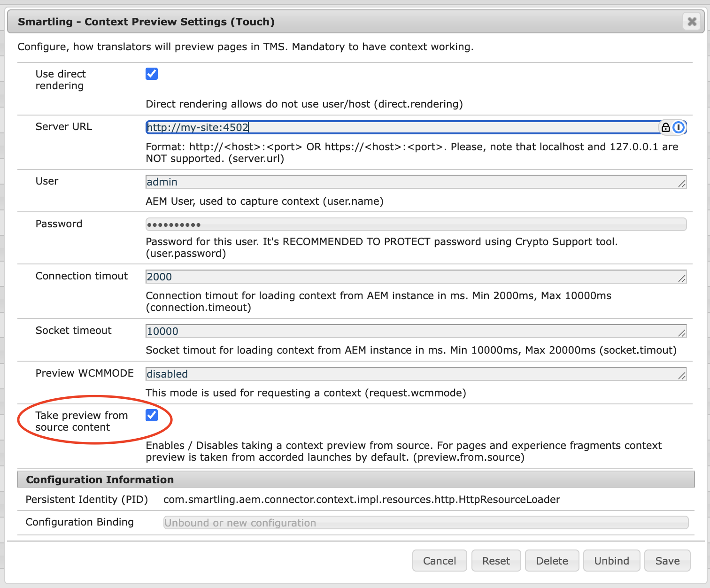Click the disabled Preview WCMMODE field

point(376,374)
